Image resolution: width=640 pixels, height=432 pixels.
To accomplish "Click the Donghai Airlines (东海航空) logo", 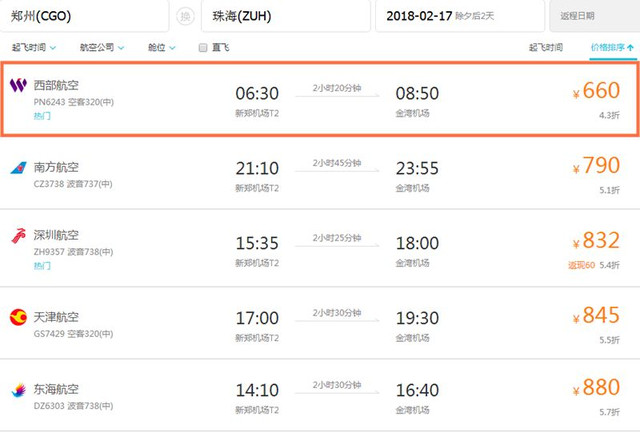I will pyautogui.click(x=18, y=389).
